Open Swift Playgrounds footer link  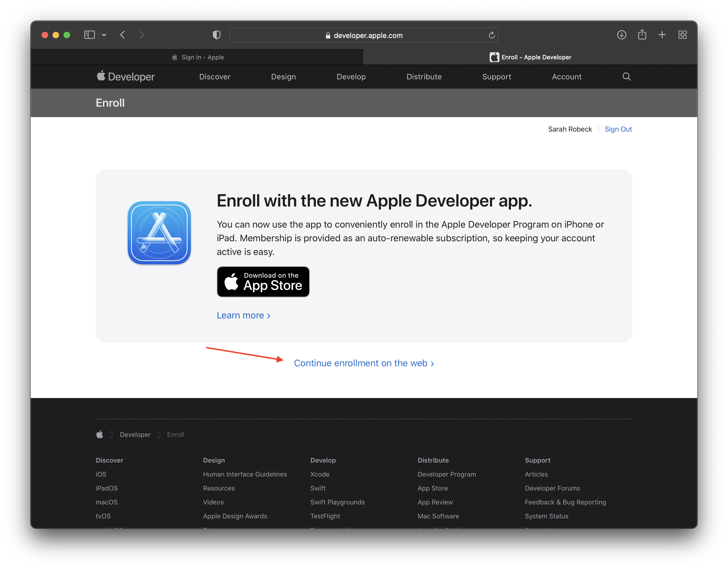coord(338,502)
